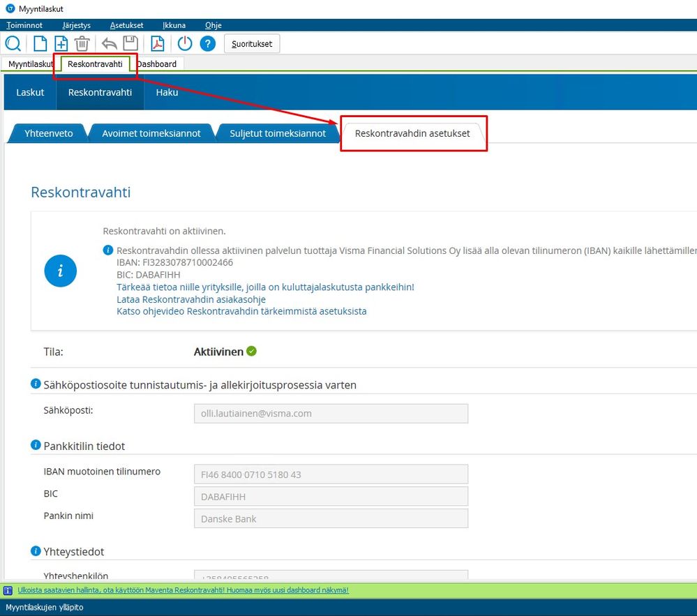Click the IBAN muotoinen tilinumero field
Screen dimensions: 697x616
[331, 474]
